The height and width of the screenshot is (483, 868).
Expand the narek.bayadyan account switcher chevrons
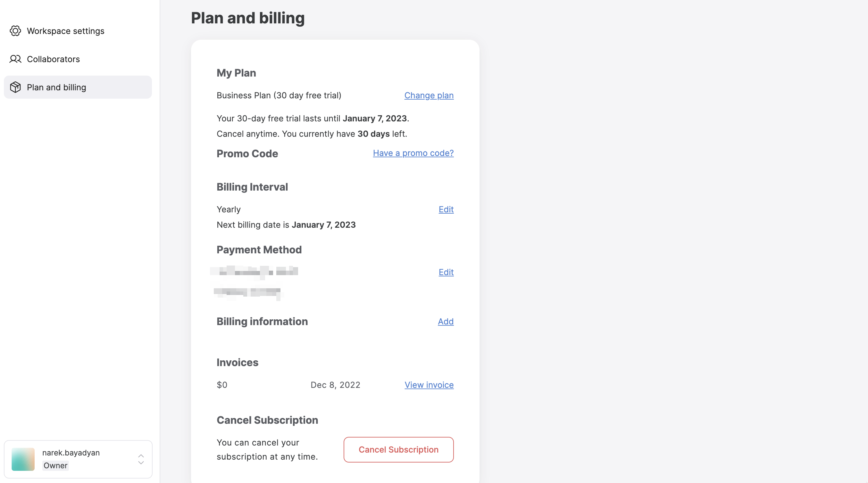[x=141, y=459]
